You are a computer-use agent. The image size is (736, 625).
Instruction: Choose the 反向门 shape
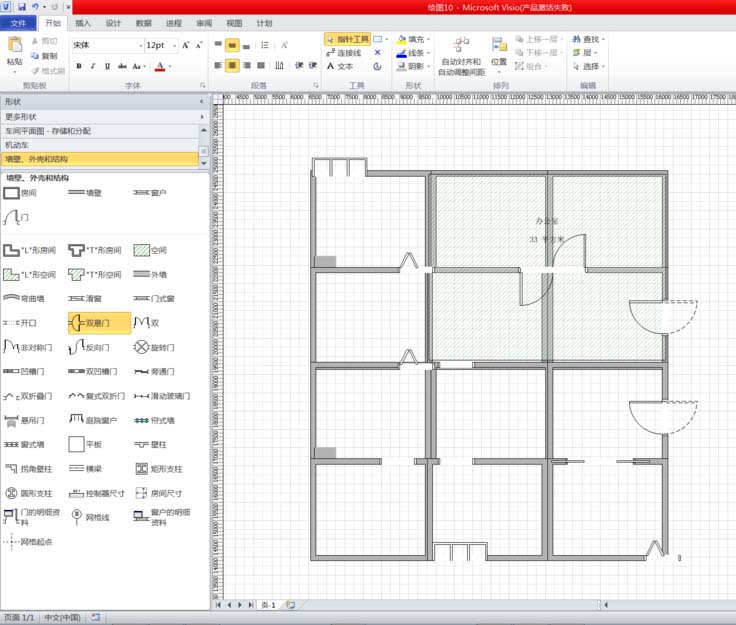click(x=89, y=347)
